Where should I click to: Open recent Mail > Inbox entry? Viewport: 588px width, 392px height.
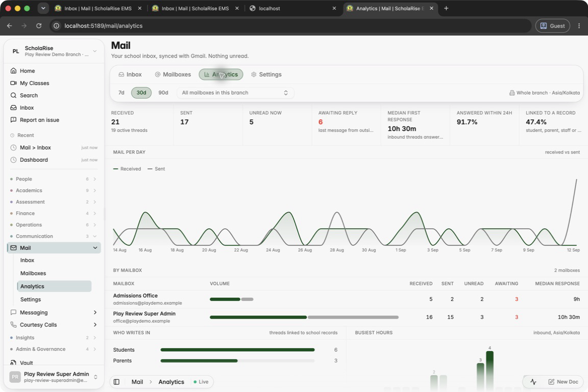point(54,148)
